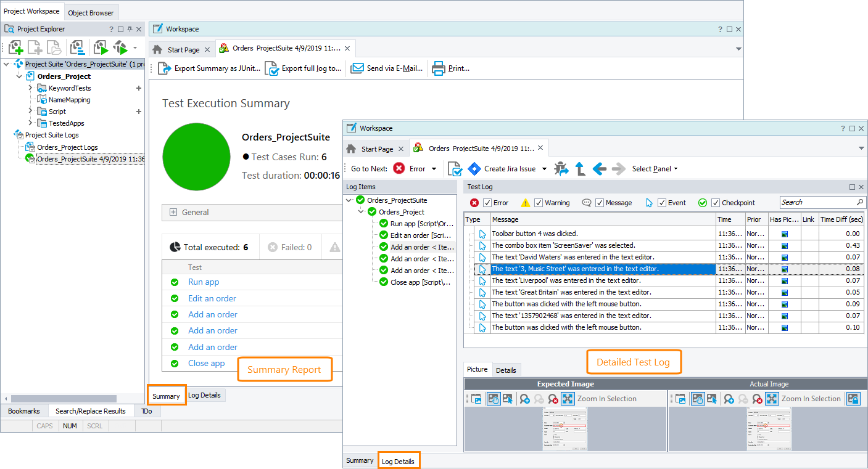Expand Script node in Project Explorer
This screenshot has height=469, width=868.
[x=30, y=112]
